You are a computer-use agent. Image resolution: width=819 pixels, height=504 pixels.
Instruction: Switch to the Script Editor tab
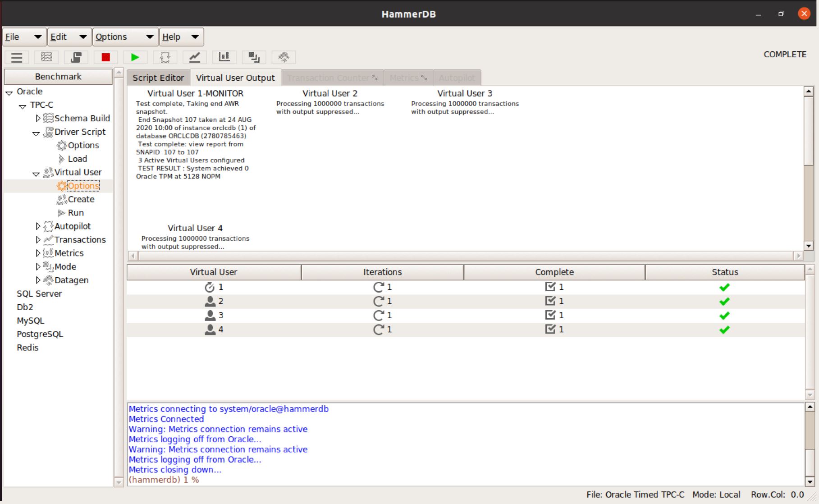(x=158, y=78)
